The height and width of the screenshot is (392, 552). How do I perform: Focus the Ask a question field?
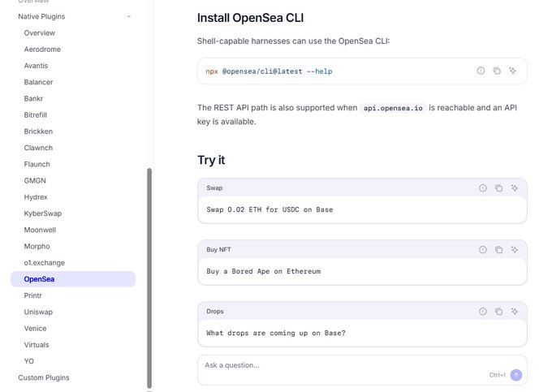point(362,370)
